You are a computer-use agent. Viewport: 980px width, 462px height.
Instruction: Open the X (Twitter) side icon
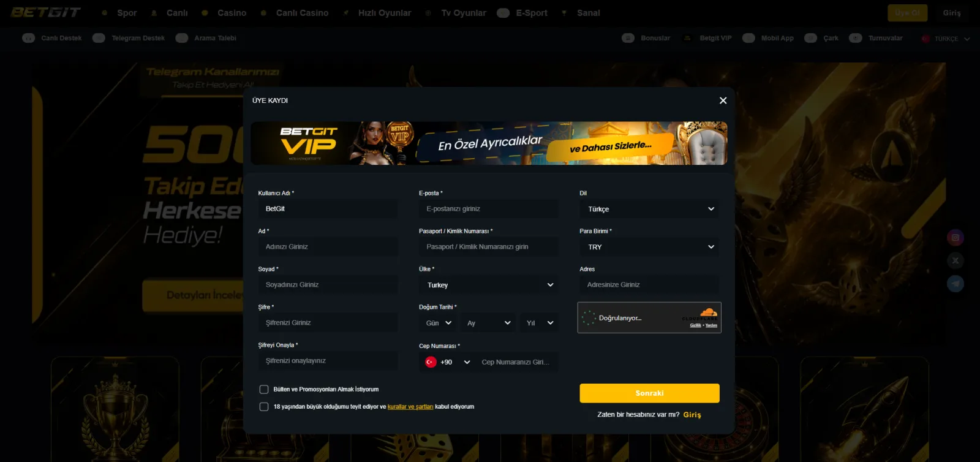click(956, 260)
